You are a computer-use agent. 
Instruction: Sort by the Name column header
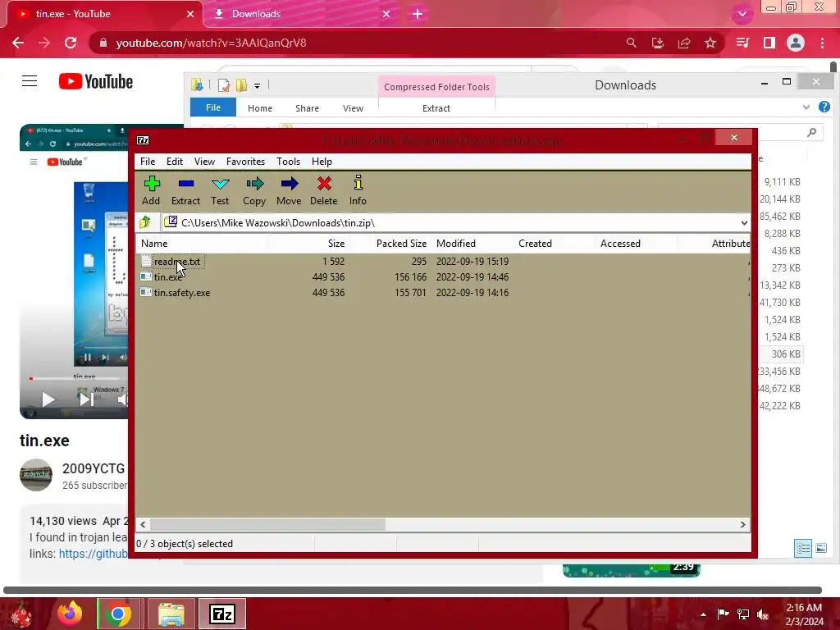point(201,243)
